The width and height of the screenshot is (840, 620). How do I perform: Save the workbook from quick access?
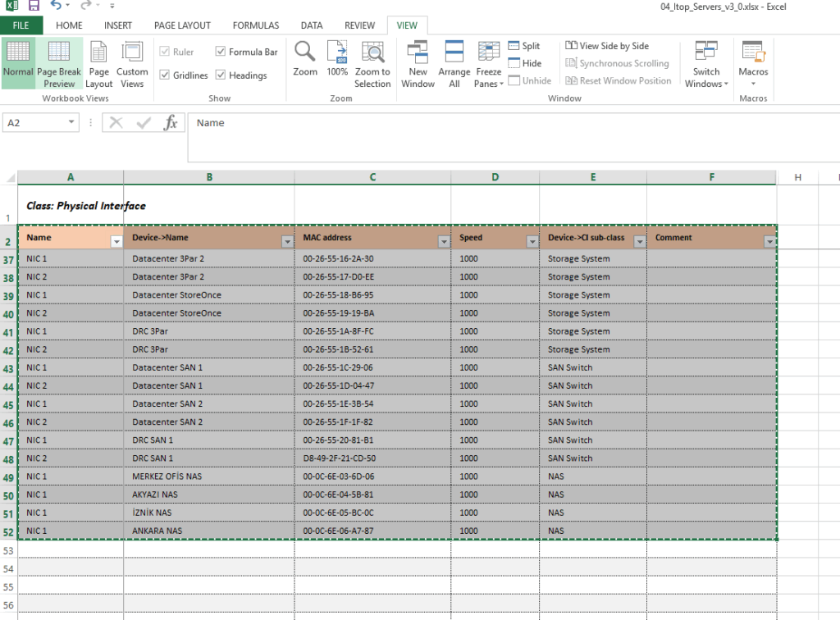34,6
